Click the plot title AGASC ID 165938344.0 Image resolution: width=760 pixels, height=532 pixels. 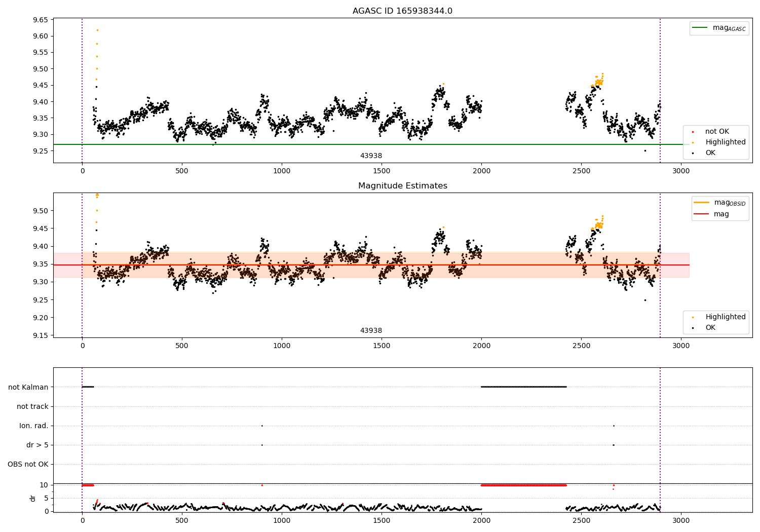tap(402, 11)
